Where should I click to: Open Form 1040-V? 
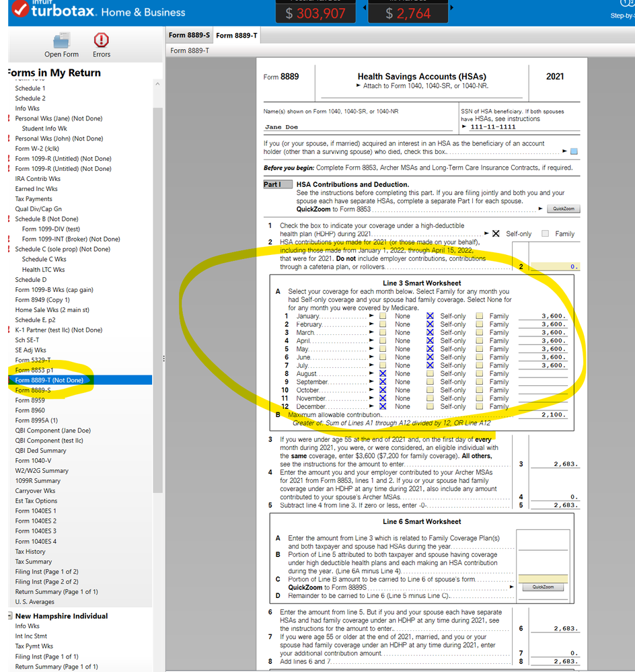pyautogui.click(x=33, y=460)
